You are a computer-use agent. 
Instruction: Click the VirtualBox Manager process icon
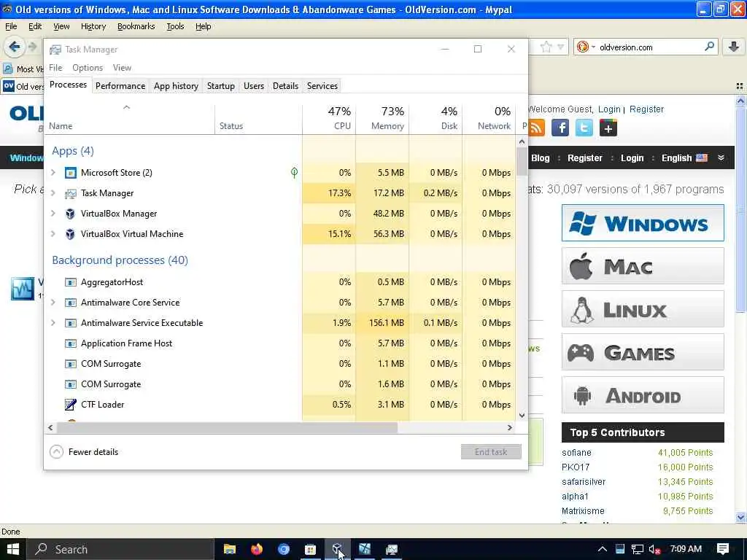click(71, 214)
